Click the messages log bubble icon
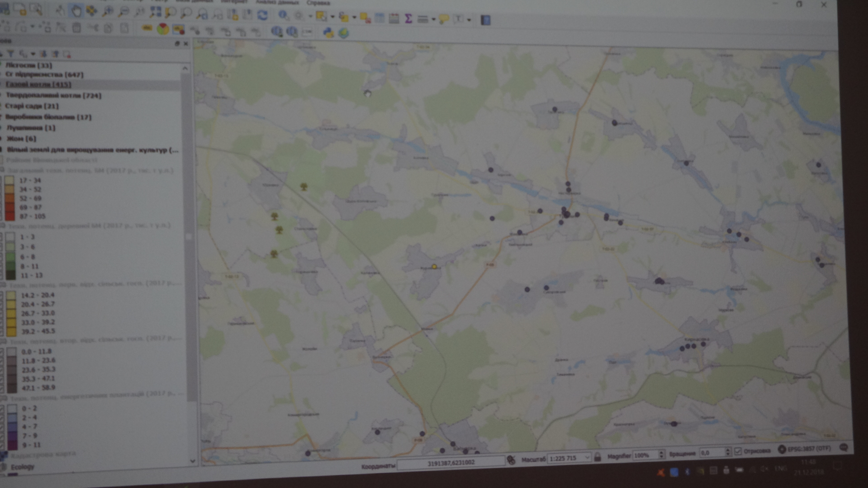The height and width of the screenshot is (488, 868). pos(843,447)
